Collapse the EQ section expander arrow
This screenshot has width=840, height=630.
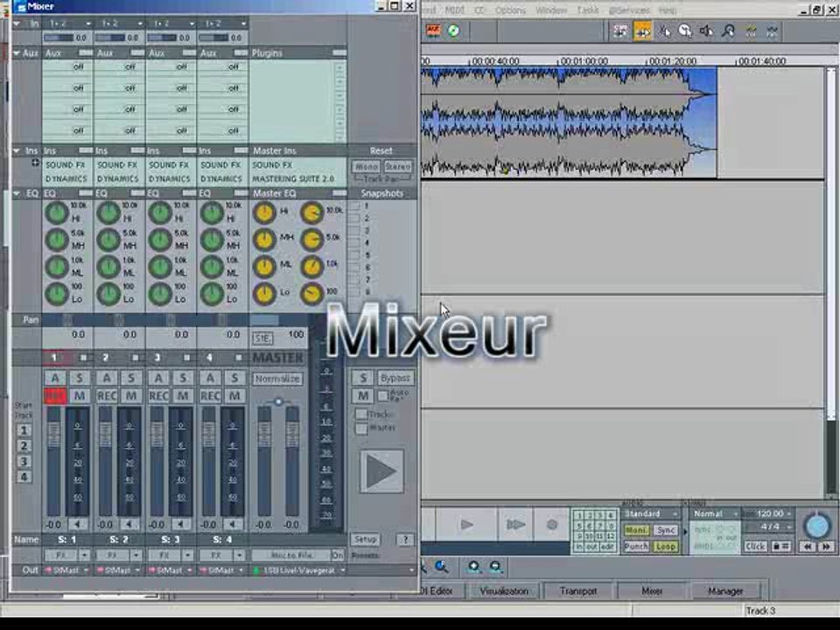click(x=17, y=193)
